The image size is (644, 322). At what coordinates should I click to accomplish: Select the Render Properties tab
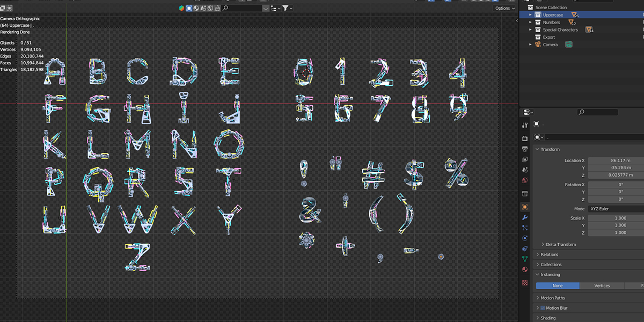click(x=524, y=138)
